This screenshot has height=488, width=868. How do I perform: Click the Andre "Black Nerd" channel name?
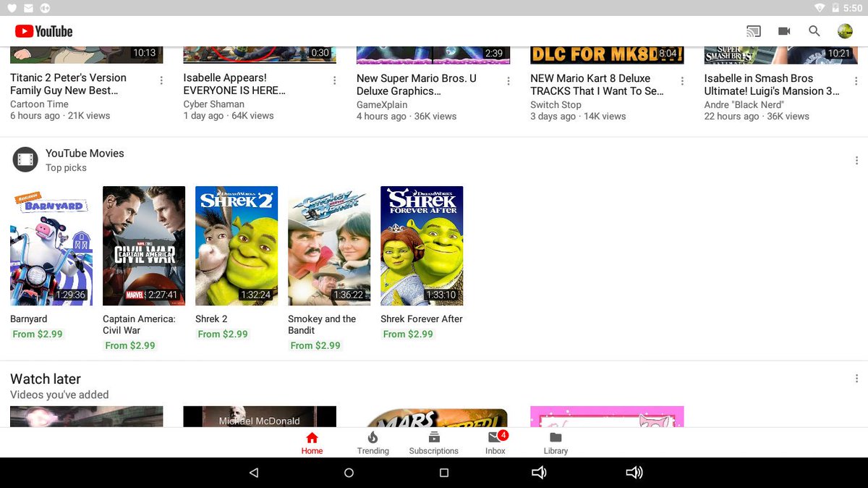(x=744, y=104)
